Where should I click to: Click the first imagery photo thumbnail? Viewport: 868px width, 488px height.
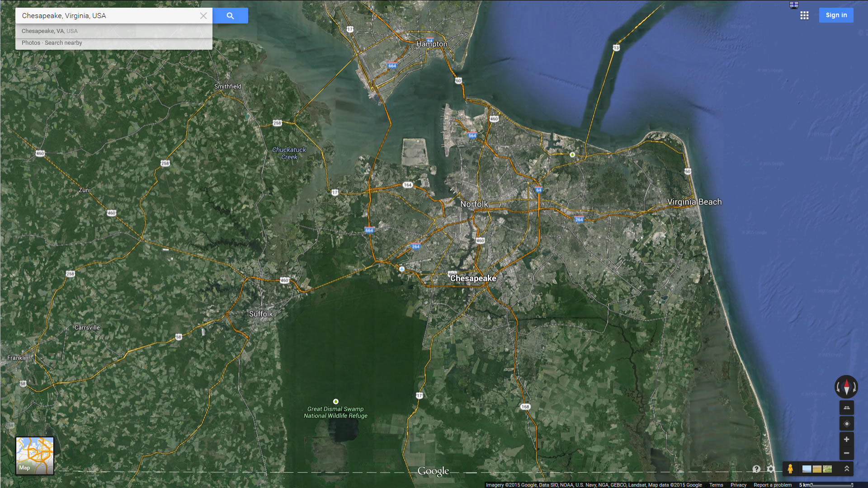tap(807, 469)
